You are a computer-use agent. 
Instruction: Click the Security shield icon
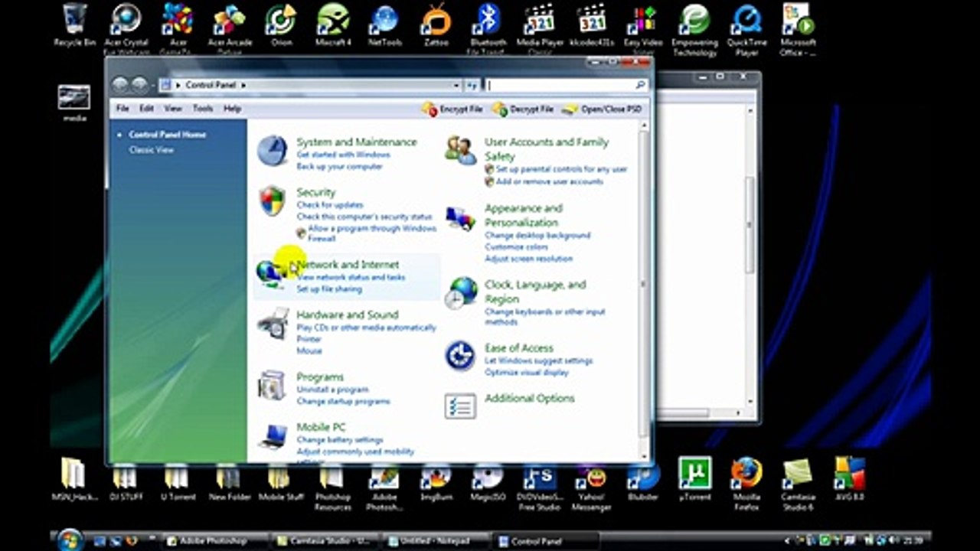coord(272,201)
